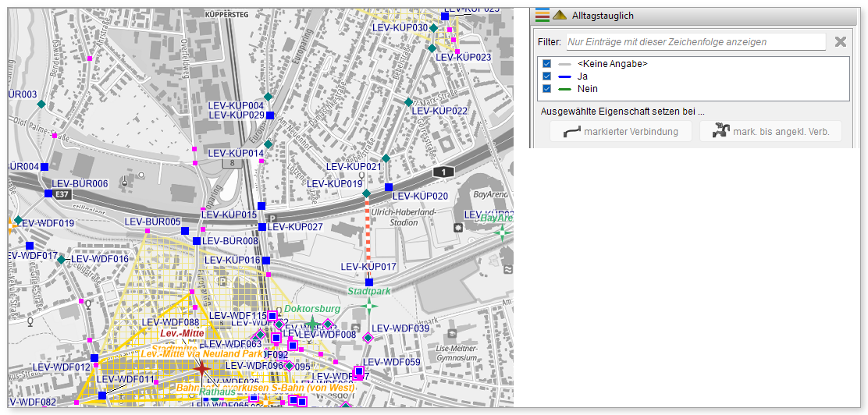This screenshot has width=868, height=415.
Task: Click the 'mark. bis angekl. Verb.' button
Action: click(770, 132)
